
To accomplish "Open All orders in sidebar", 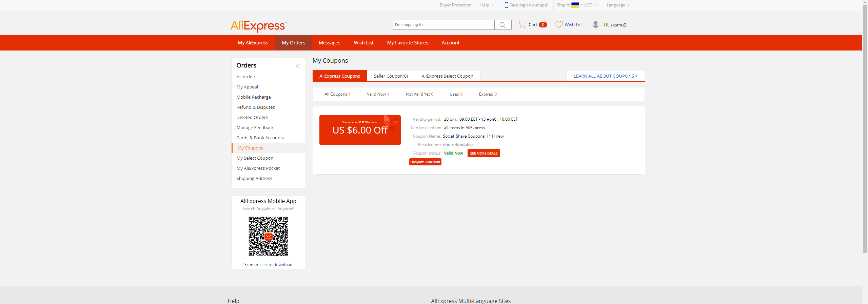I will 246,77.
